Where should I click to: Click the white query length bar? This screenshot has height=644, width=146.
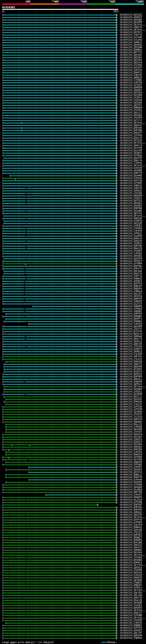(x=60, y=10)
